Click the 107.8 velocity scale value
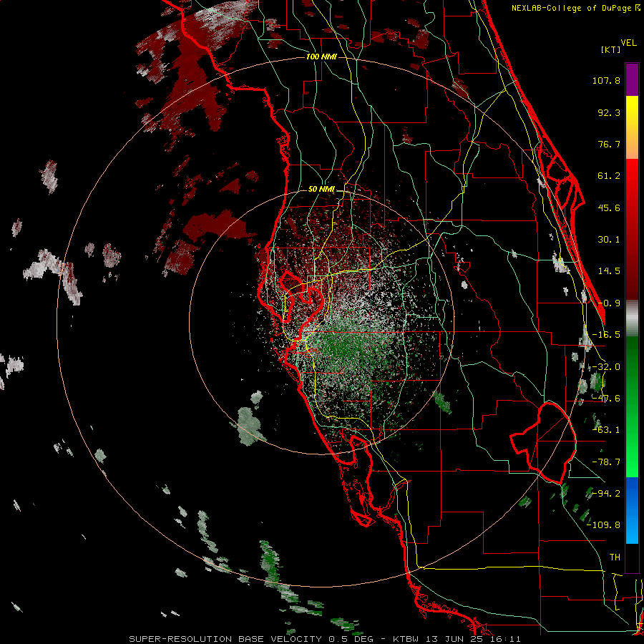This screenshot has height=644, width=644. pos(606,80)
